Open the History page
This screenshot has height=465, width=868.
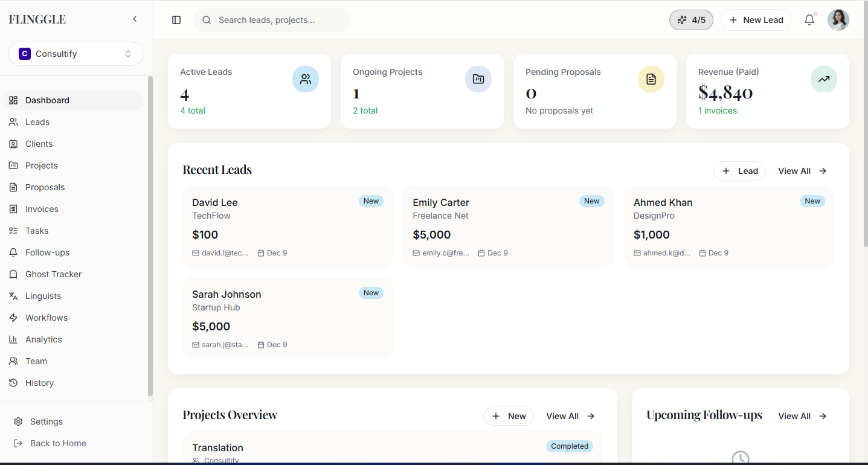[x=39, y=382]
